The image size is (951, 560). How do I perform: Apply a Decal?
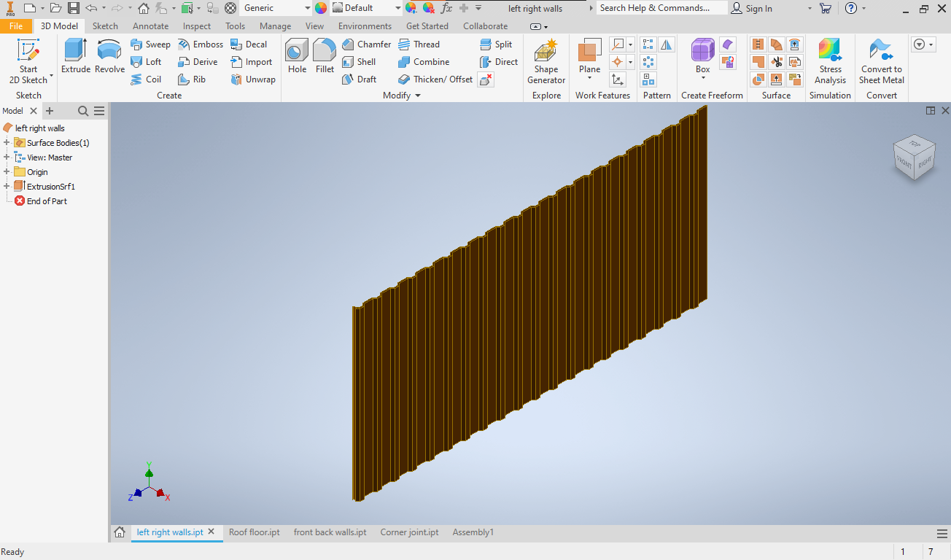point(249,44)
